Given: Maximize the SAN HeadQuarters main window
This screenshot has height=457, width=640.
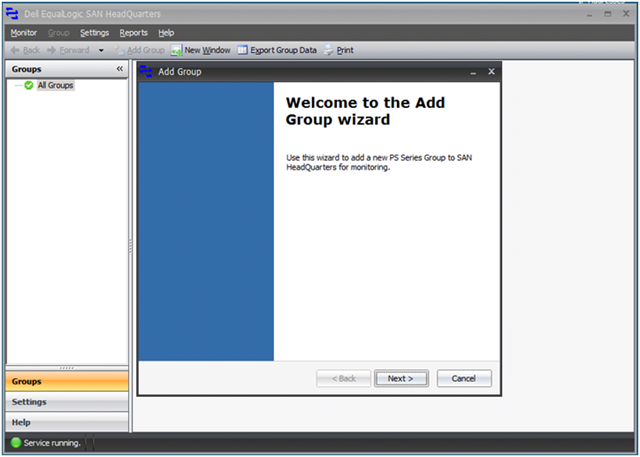Looking at the screenshot, I should tap(608, 14).
